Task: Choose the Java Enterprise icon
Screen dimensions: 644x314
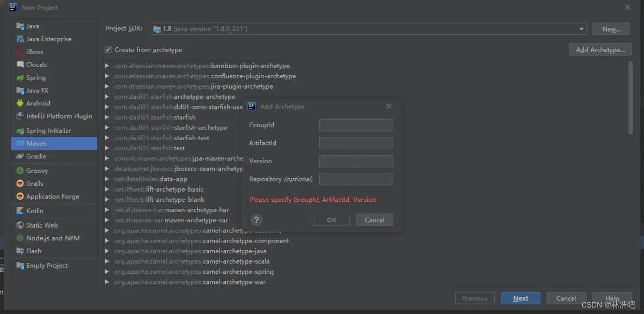Action: (20, 39)
